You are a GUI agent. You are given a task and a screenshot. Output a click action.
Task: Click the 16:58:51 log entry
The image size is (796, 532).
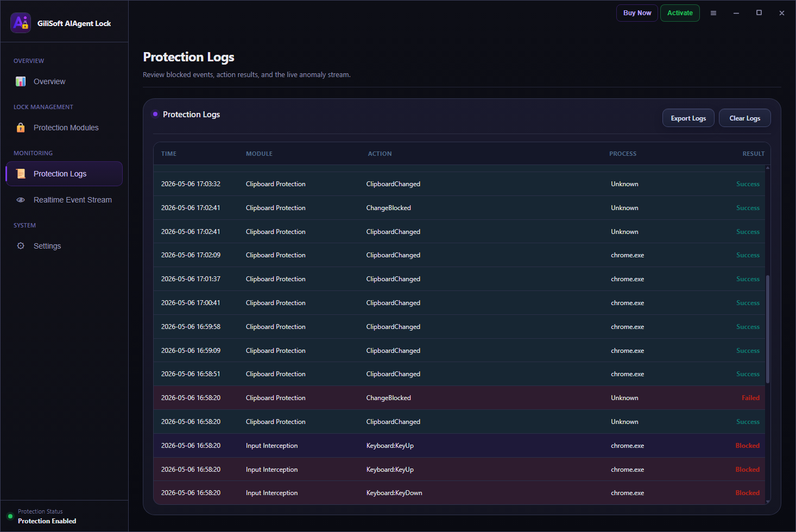(x=459, y=374)
